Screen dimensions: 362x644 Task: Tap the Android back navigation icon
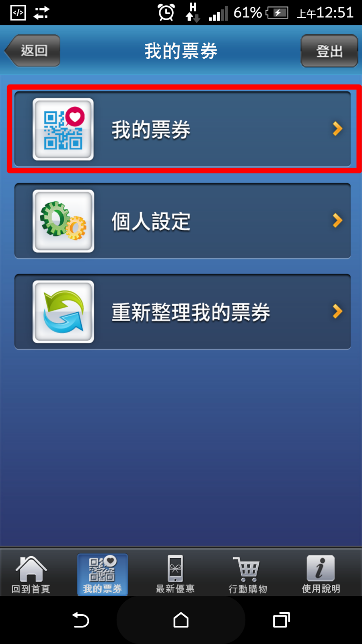(80, 620)
